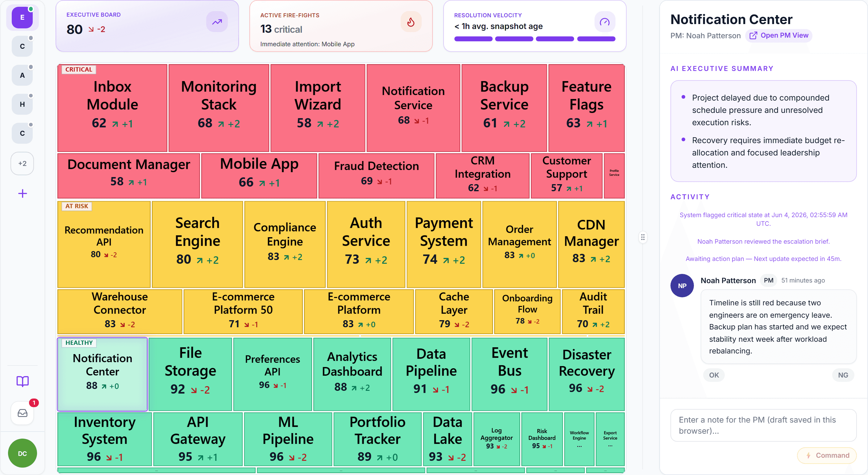
Task: Click the plus icon to add workspace
Action: (x=22, y=194)
